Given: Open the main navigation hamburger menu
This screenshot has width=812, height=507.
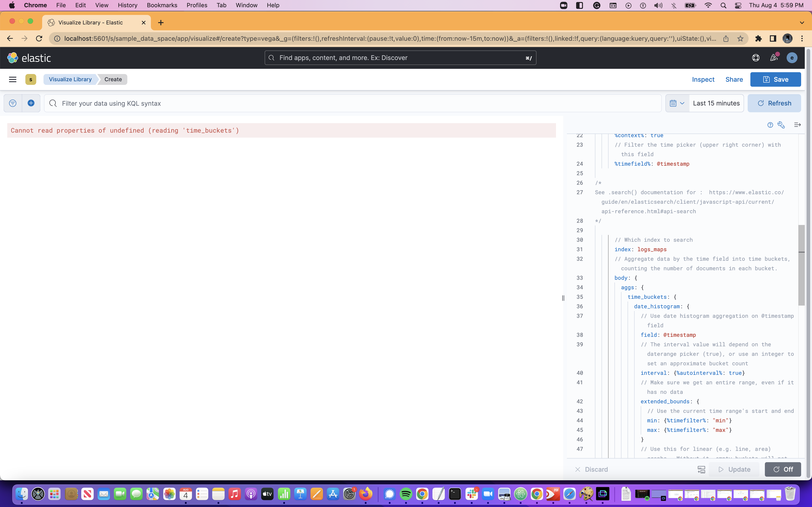Looking at the screenshot, I should pos(12,79).
